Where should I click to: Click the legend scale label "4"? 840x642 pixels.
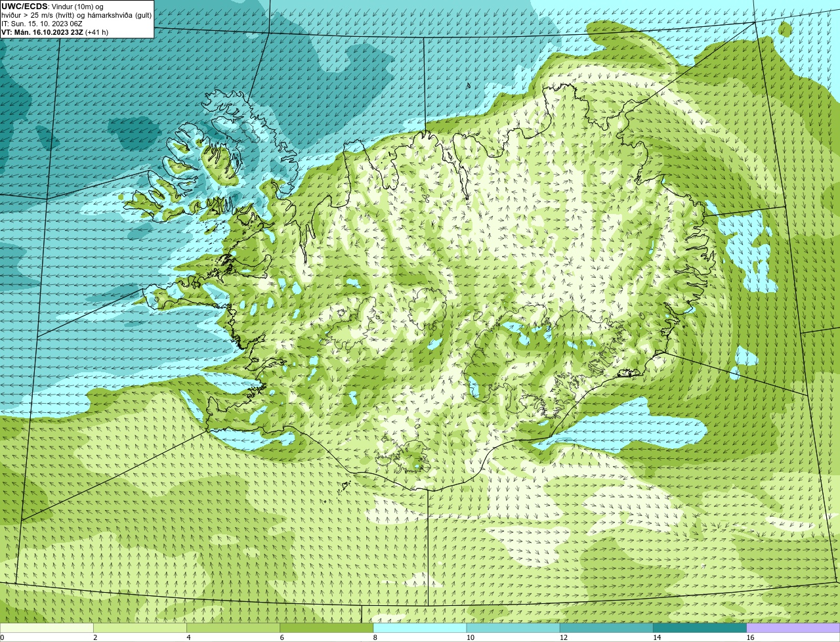click(x=188, y=637)
